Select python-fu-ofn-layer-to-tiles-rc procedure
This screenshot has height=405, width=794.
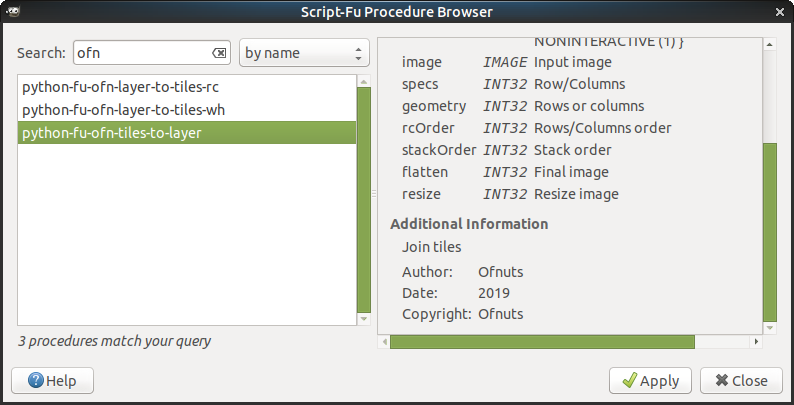(120, 87)
